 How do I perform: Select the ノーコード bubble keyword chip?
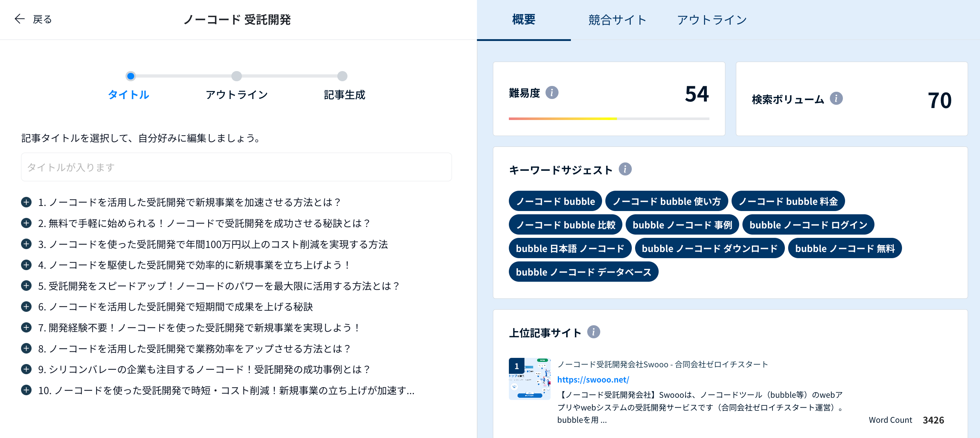(x=555, y=201)
